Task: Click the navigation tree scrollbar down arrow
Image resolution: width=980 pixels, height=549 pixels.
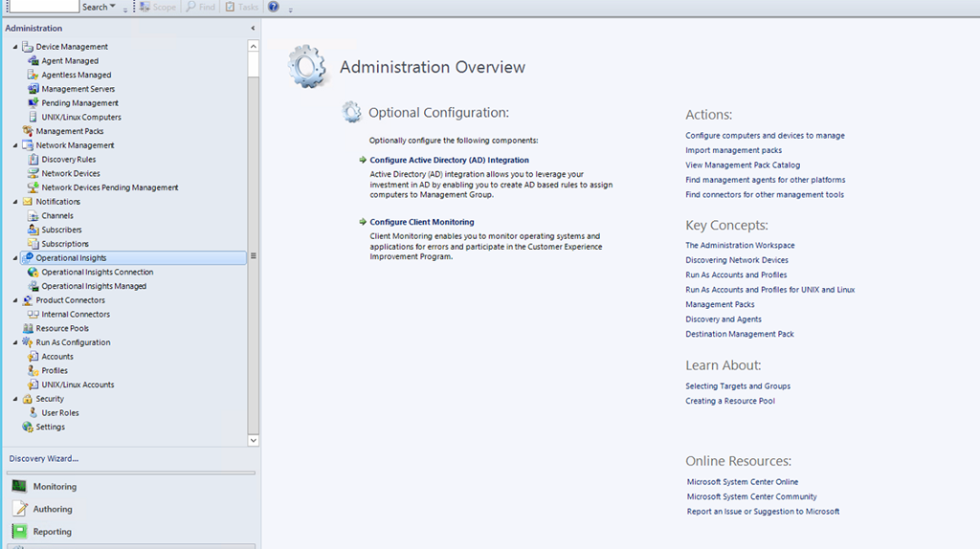Action: [254, 441]
